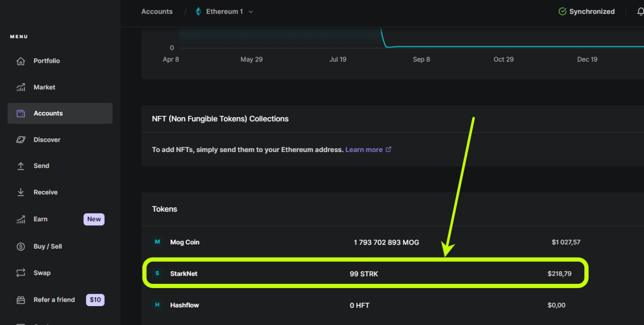
Task: Click the Mog Coin token icon
Action: click(157, 242)
